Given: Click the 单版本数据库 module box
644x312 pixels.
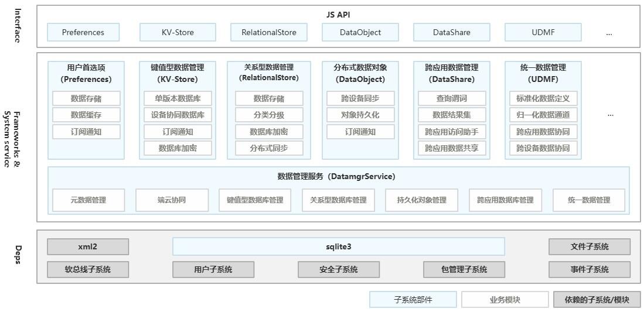Looking at the screenshot, I should (178, 98).
